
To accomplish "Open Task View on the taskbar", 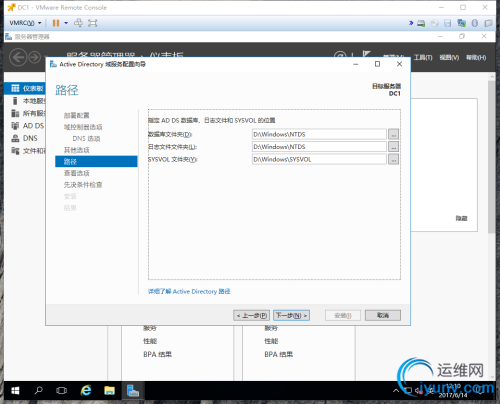I will [x=61, y=390].
